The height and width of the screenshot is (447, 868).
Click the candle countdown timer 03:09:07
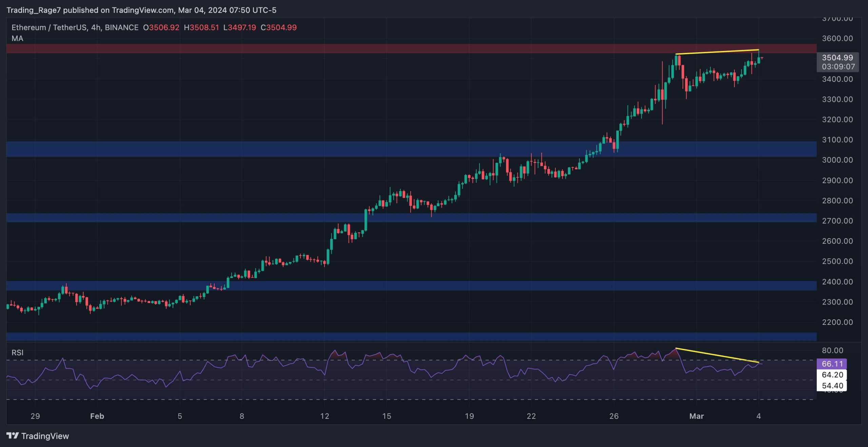838,67
